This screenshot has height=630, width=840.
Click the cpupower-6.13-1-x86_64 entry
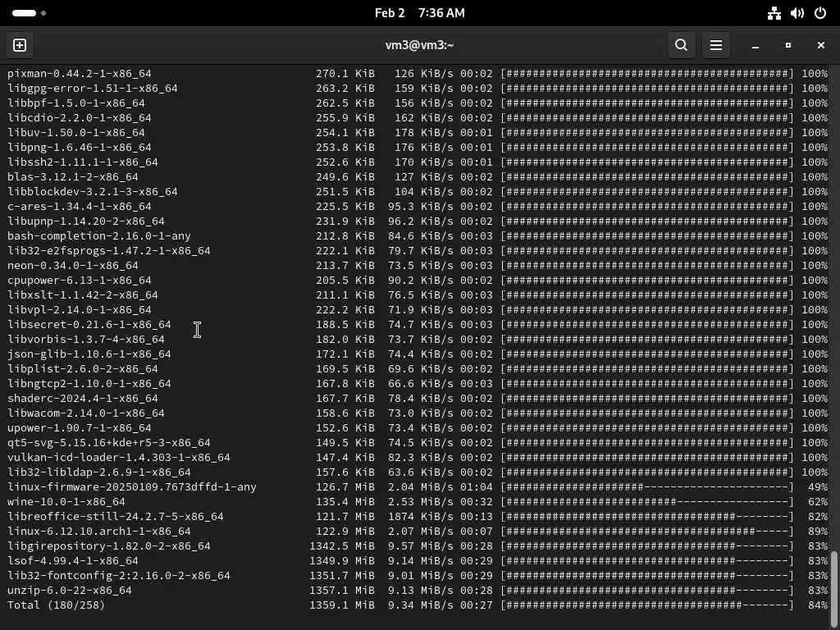[x=80, y=281]
